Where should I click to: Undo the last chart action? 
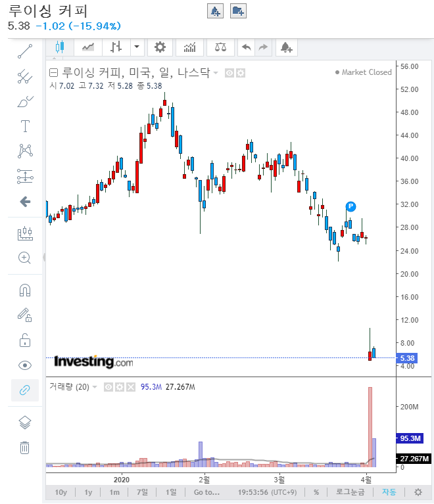point(246,47)
